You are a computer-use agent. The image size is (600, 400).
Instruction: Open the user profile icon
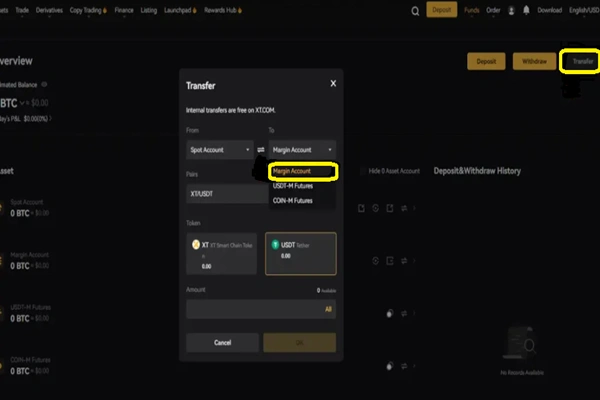tap(511, 11)
